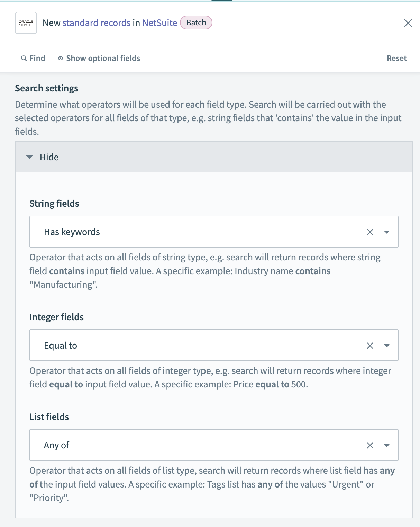Click the eye icon beside Show optional fields
This screenshot has width=420, height=527.
60,58
